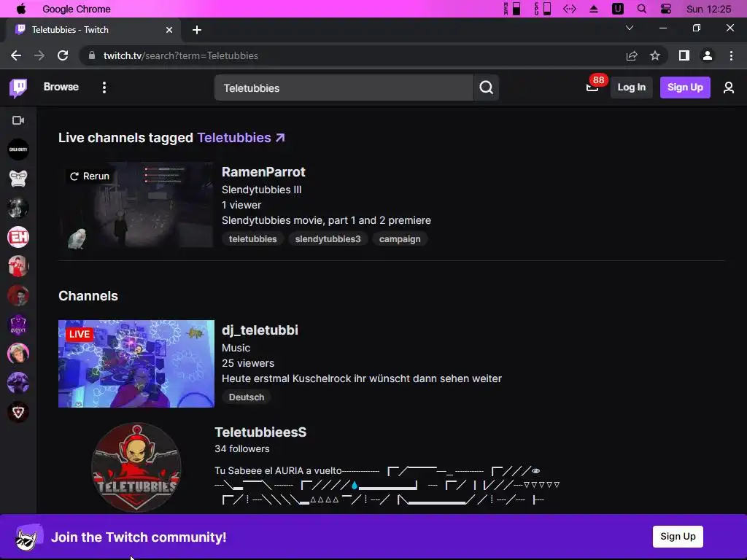This screenshot has width=747, height=560.
Task: Open macOS Control Center in the menu bar
Action: click(666, 9)
